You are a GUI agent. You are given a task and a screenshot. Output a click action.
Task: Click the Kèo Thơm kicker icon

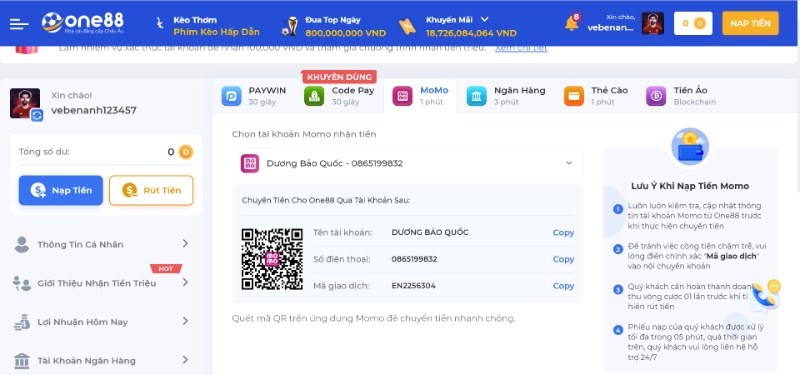(x=160, y=23)
